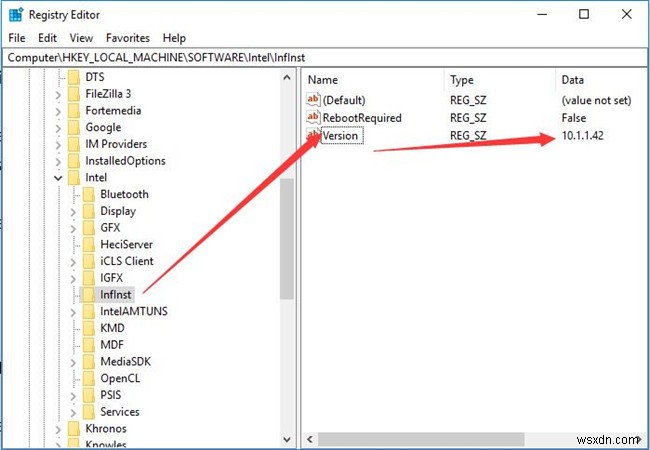The image size is (650, 450).
Task: Select the Version value name
Action: [x=342, y=135]
